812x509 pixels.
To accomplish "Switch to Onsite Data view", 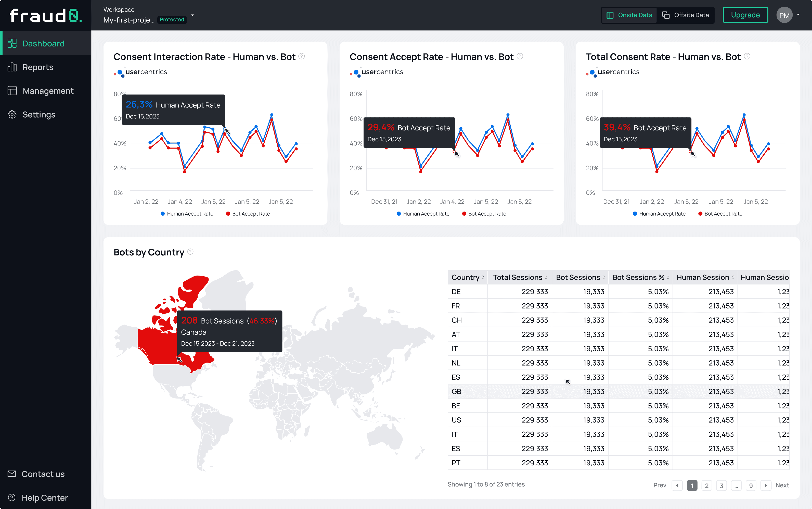I will pyautogui.click(x=629, y=15).
